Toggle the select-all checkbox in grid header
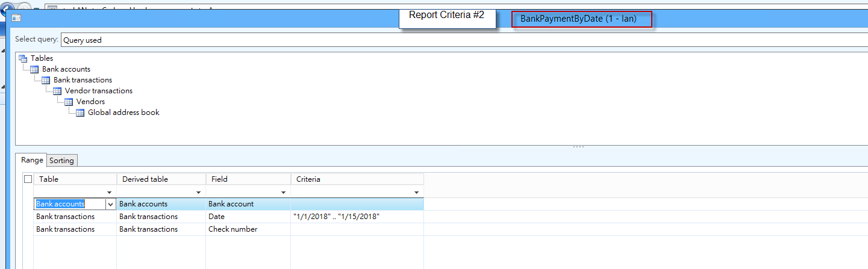868x269 pixels. (28, 179)
